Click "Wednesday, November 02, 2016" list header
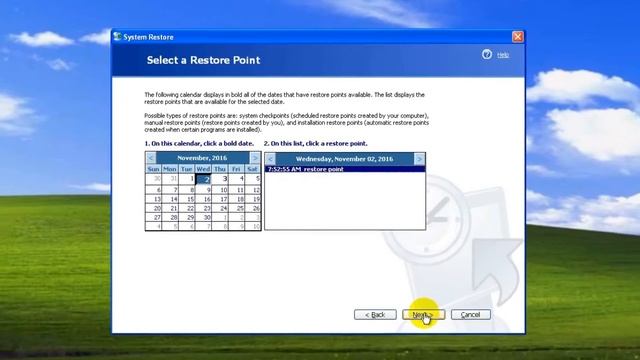This screenshot has width=640, height=360. [x=344, y=159]
